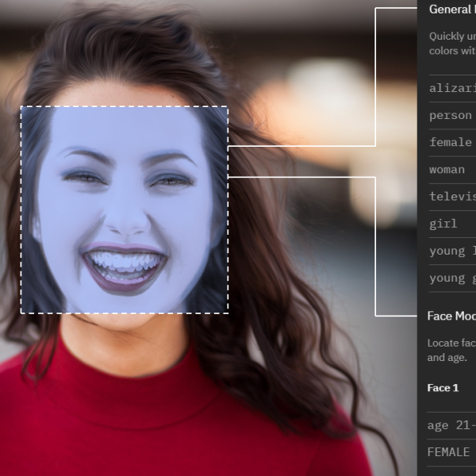Viewport: 476px width, 476px height.
Task: Click the uppercase "FEMALE" gender result row
Action: 451,452
